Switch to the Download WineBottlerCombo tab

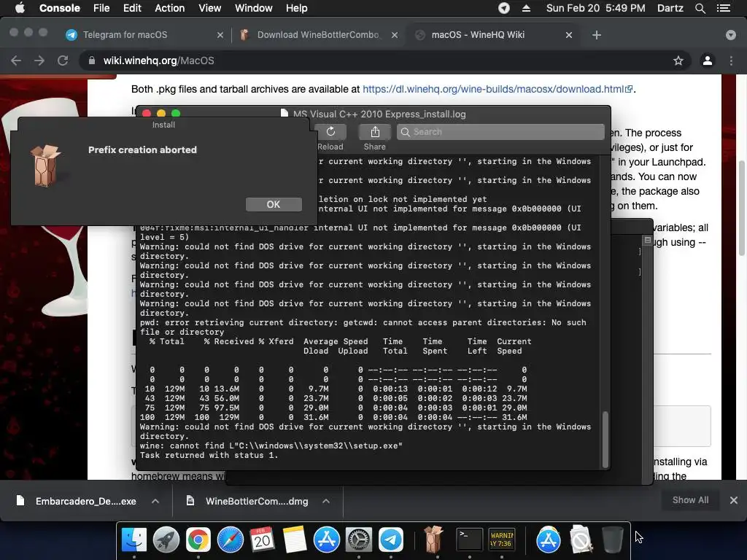click(318, 35)
